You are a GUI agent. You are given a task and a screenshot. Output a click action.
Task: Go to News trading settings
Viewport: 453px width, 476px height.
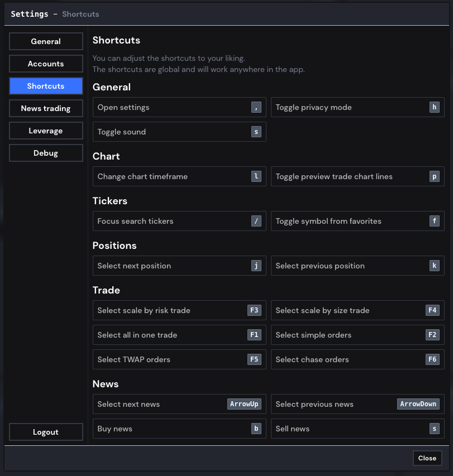click(46, 108)
